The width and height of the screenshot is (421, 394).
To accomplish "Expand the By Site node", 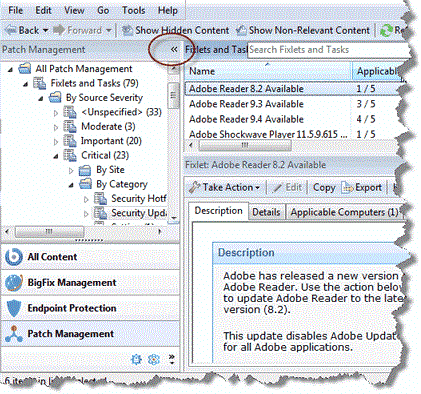I will (x=71, y=171).
